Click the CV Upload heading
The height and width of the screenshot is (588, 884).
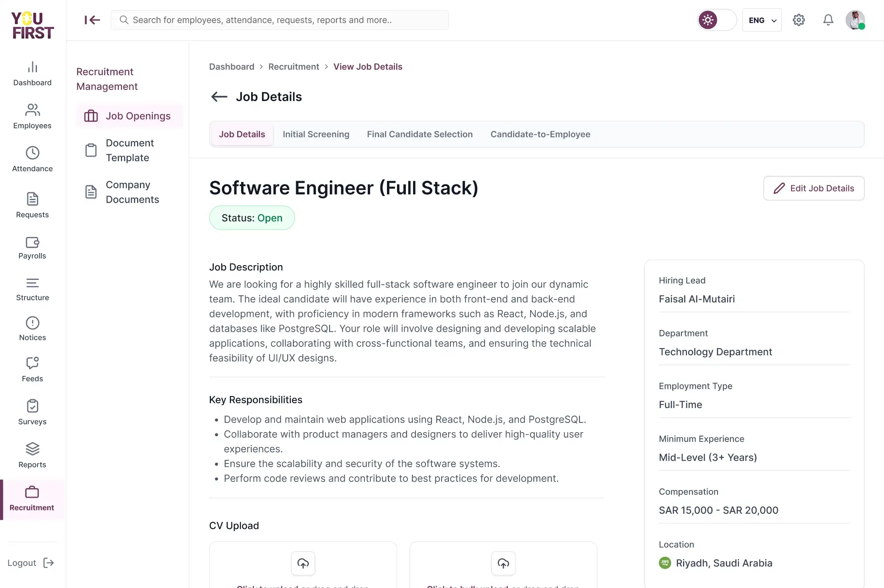click(234, 526)
